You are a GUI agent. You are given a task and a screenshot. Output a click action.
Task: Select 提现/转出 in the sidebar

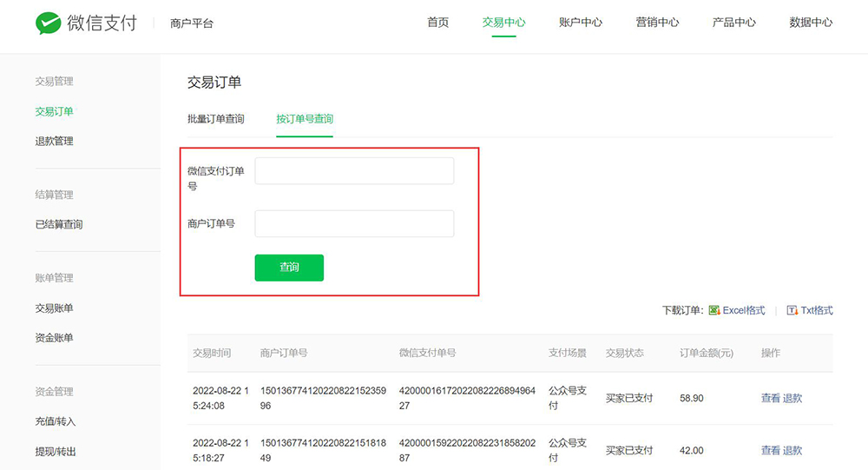[x=56, y=451]
